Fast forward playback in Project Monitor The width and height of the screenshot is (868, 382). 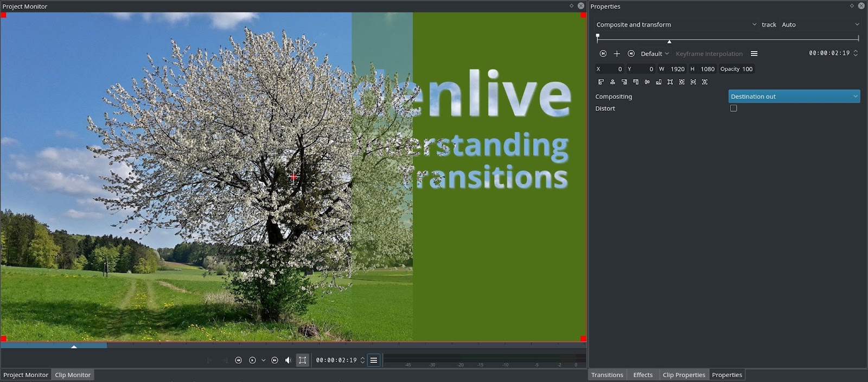275,360
